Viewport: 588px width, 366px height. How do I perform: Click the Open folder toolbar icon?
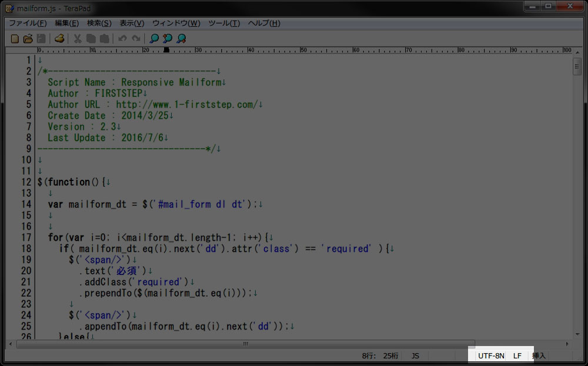(x=28, y=39)
